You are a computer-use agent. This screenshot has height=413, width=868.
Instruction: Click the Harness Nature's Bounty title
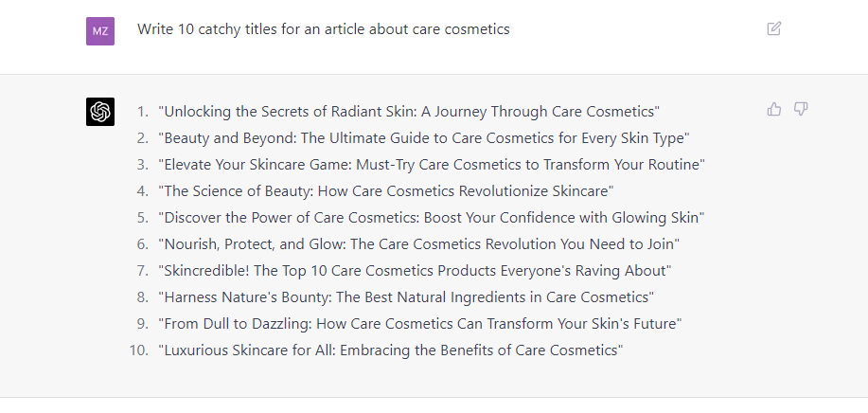pos(406,297)
